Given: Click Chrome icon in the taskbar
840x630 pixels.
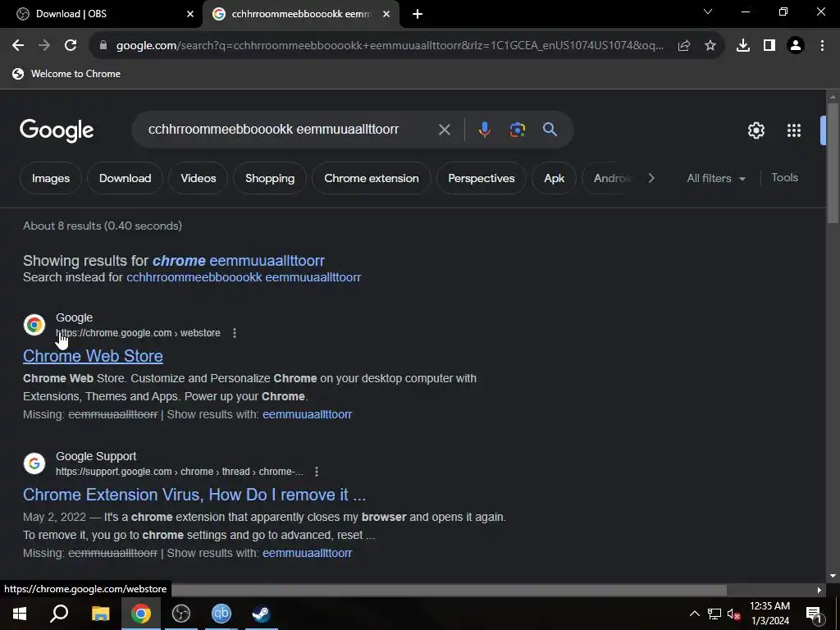Looking at the screenshot, I should point(141,614).
